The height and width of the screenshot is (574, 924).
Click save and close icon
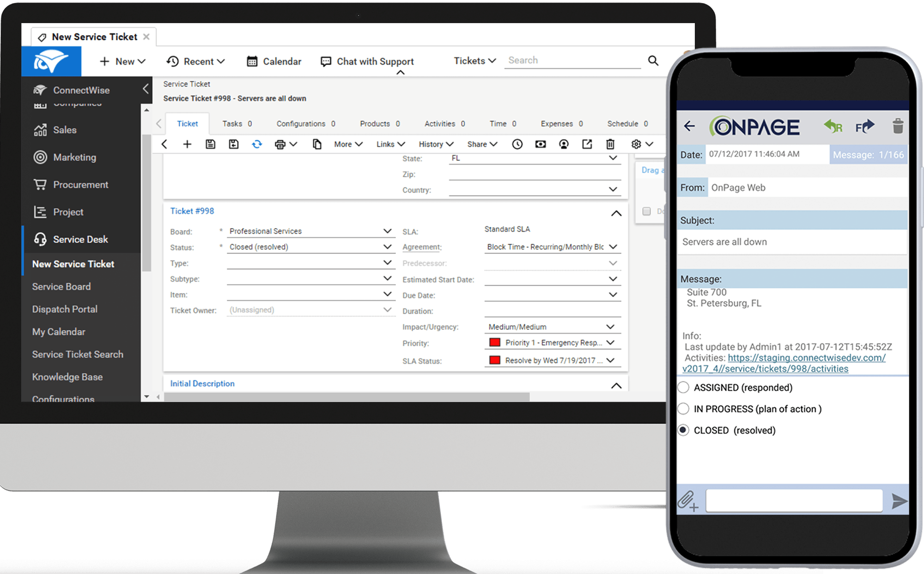point(234,144)
